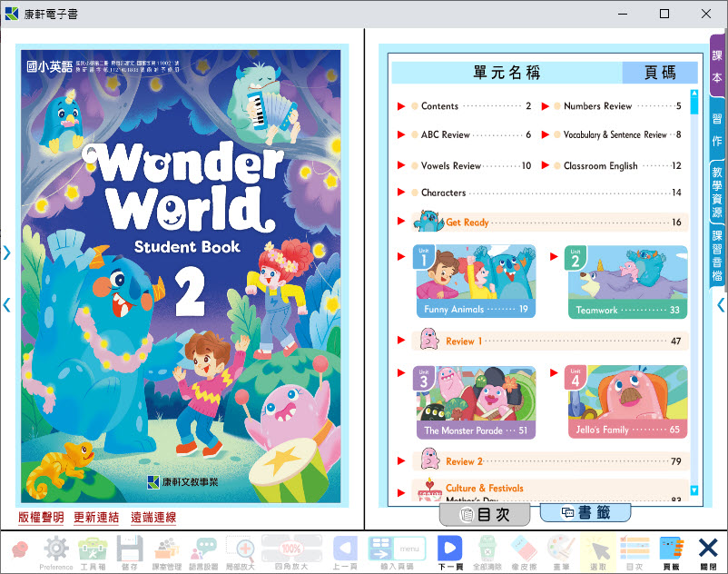Collapse the left edge left-pointing chevron
Image resolution: width=728 pixels, height=574 pixels.
click(x=6, y=305)
